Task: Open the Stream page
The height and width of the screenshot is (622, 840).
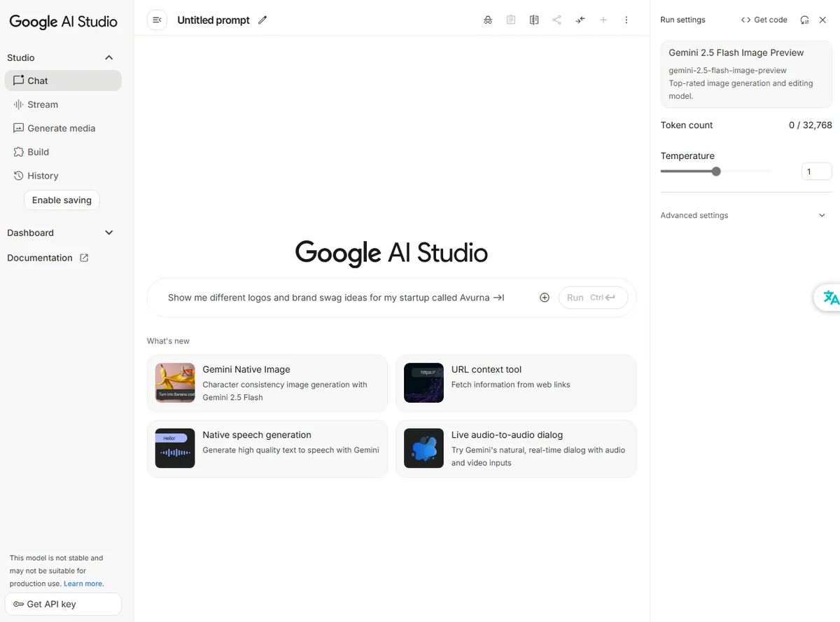Action: 43,104
